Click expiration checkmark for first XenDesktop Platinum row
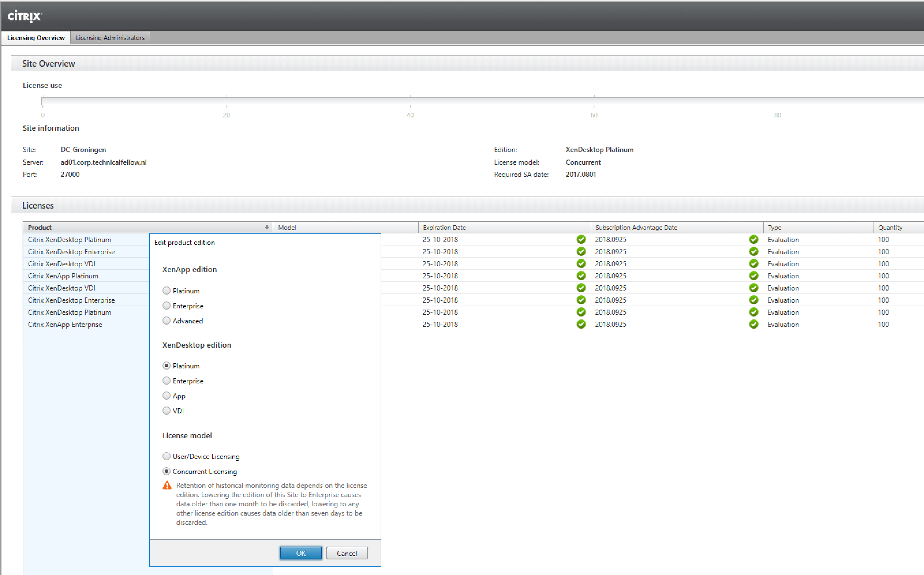The image size is (924, 575). point(581,239)
